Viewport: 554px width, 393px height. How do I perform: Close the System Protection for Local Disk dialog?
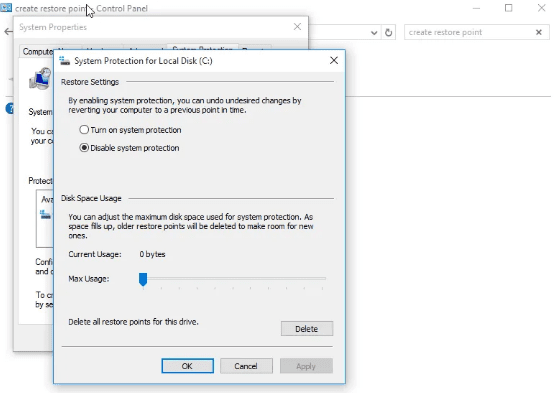click(334, 60)
